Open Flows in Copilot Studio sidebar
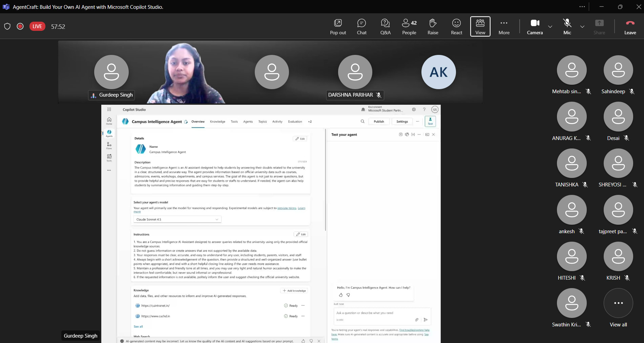This screenshot has width=644, height=343. click(x=109, y=146)
